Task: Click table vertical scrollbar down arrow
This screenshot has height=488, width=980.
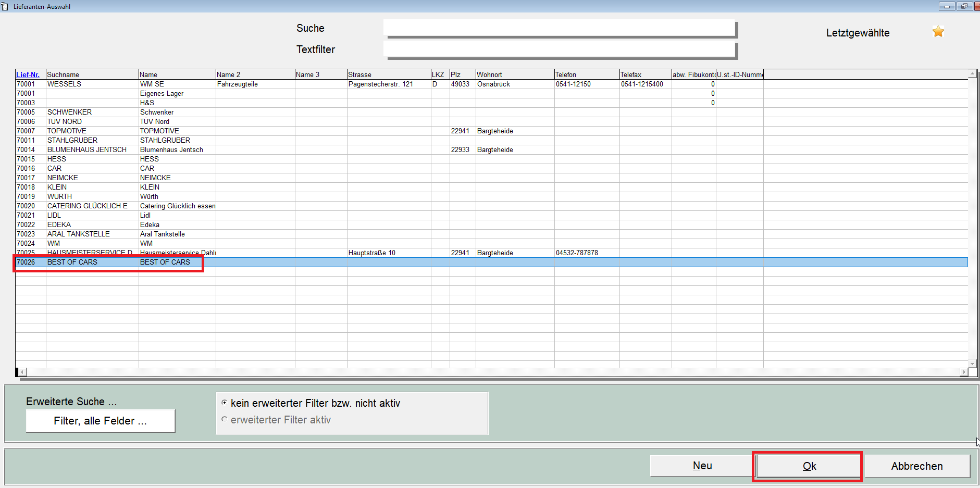Action: pyautogui.click(x=972, y=364)
